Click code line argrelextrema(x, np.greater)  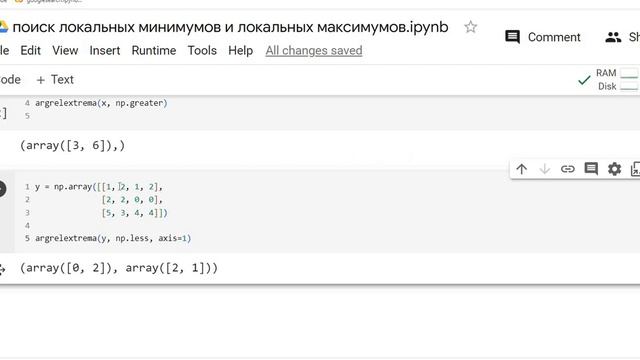click(x=101, y=103)
